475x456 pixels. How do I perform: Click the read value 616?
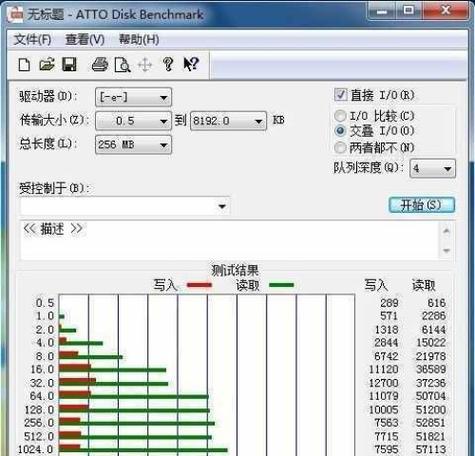point(436,303)
